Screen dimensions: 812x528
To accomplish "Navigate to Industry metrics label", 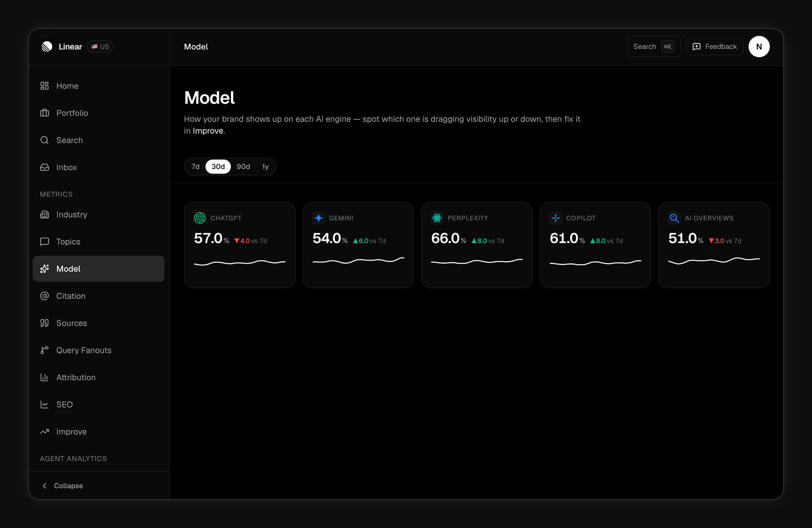I will (72, 215).
